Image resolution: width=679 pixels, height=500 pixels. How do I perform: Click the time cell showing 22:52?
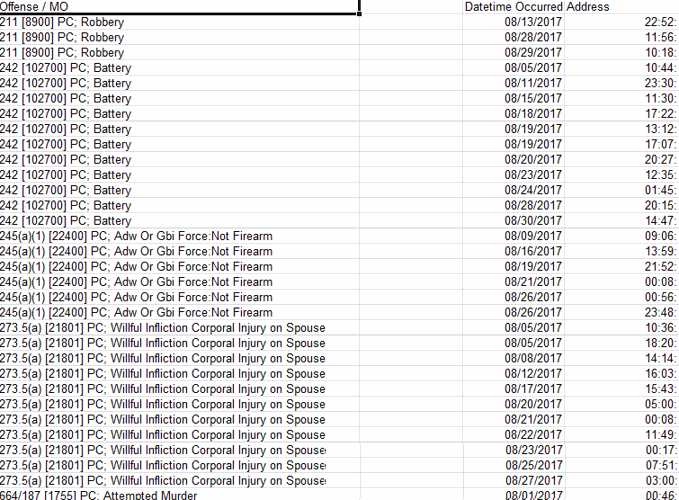661,22
